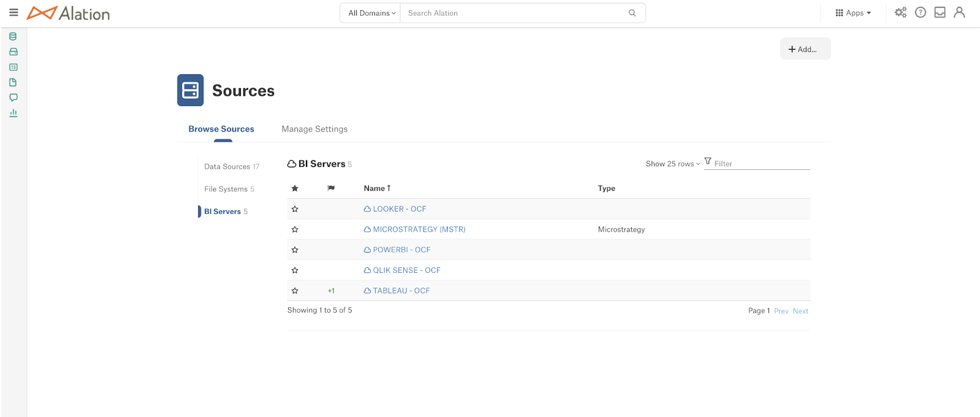The width and height of the screenshot is (980, 417).
Task: Go to the Next page
Action: 800,312
